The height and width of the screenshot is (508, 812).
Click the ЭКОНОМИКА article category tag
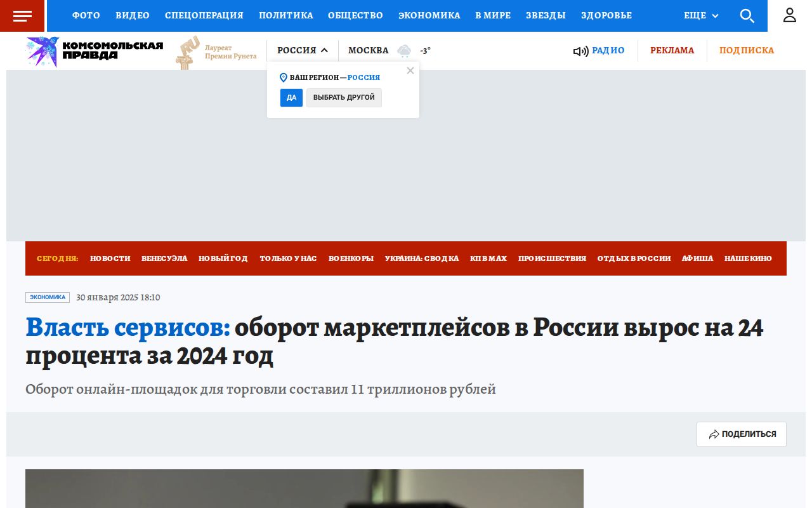[48, 297]
